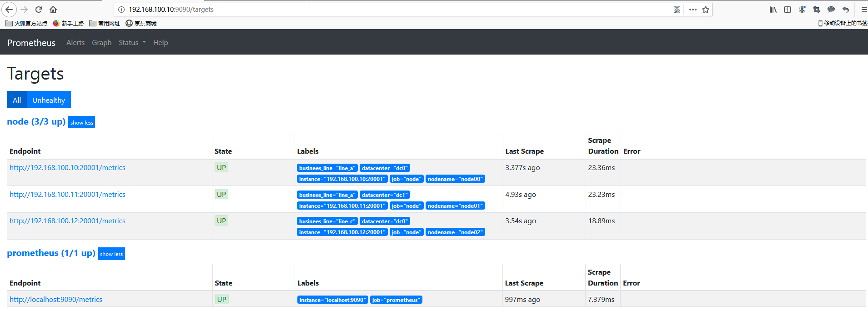Click the nodename="node01" label
This screenshot has height=311, width=868.
click(455, 206)
